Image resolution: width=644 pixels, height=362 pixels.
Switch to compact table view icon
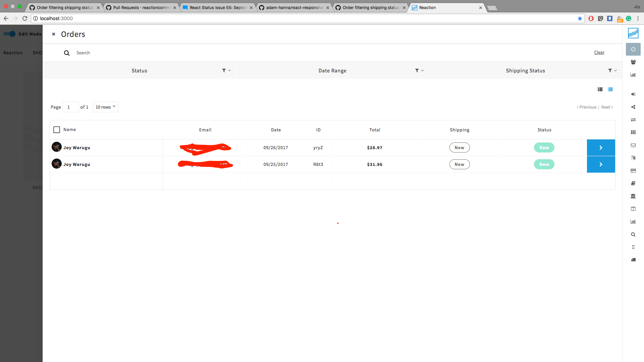click(610, 89)
